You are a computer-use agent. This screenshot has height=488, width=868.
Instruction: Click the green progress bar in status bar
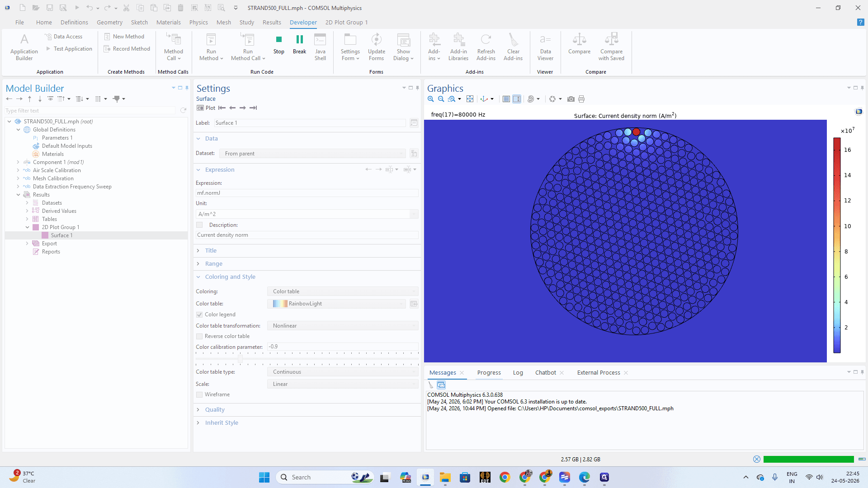click(x=808, y=459)
